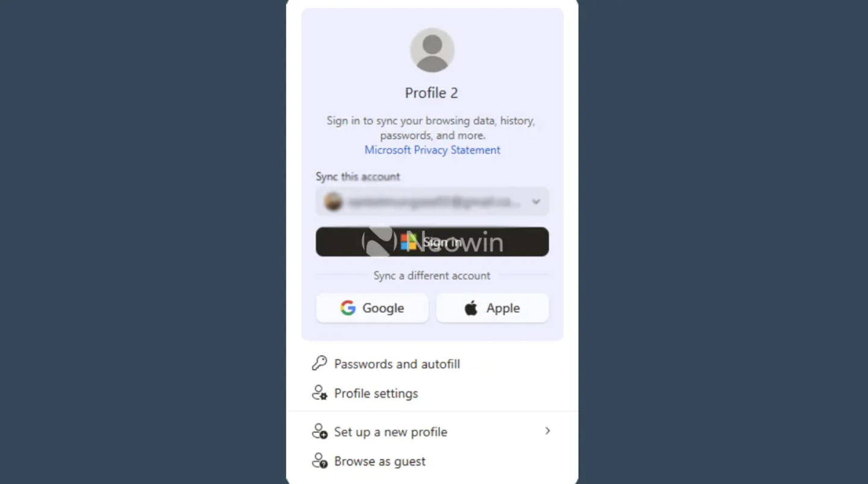Click the large Profile 2 avatar picture
Viewport: 868px width, 484px height.
click(x=432, y=50)
